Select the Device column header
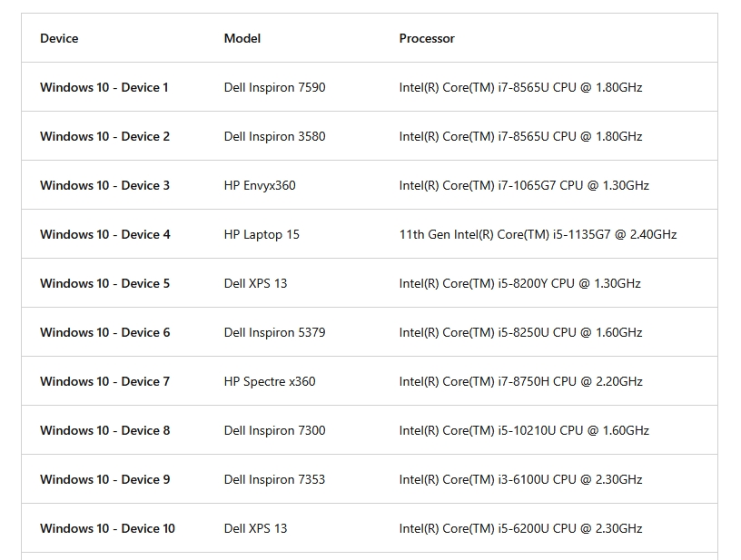 pyautogui.click(x=59, y=38)
